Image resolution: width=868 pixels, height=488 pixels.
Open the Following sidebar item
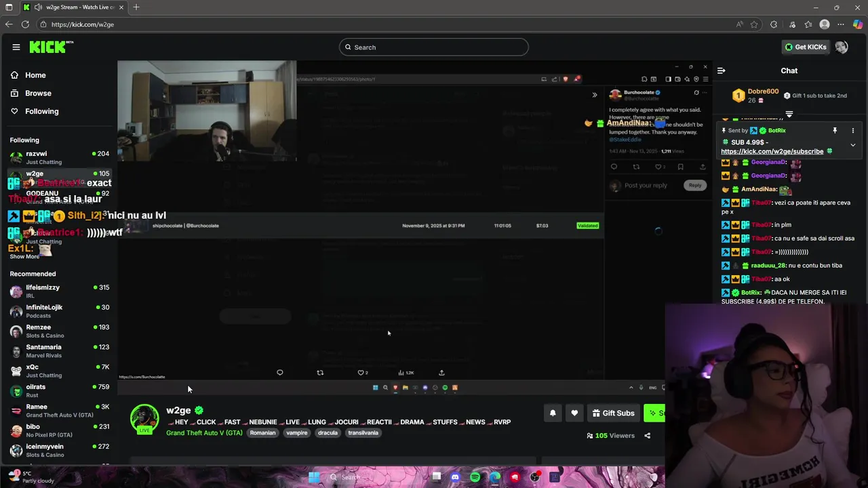41,111
